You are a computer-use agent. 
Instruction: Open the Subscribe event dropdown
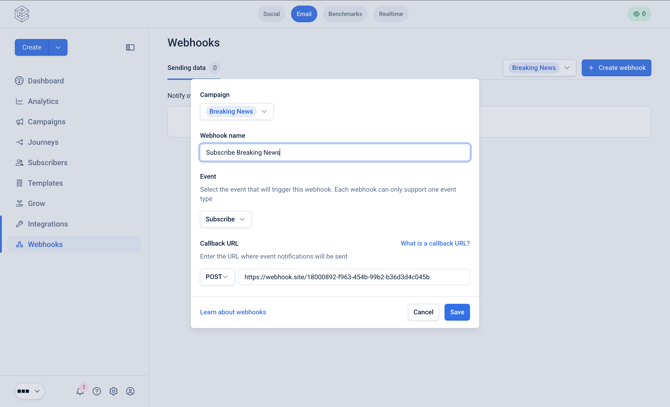coord(226,219)
